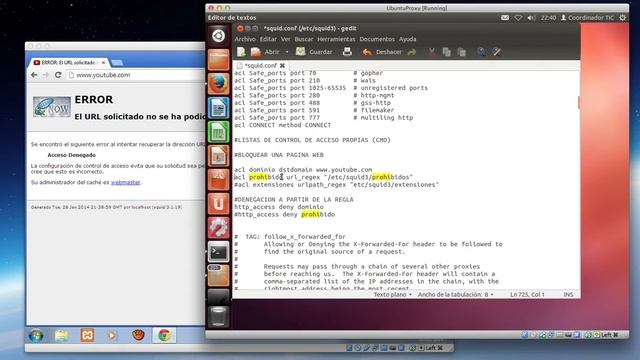Expand the Abrir recent files dropdown arrow

(x=287, y=52)
